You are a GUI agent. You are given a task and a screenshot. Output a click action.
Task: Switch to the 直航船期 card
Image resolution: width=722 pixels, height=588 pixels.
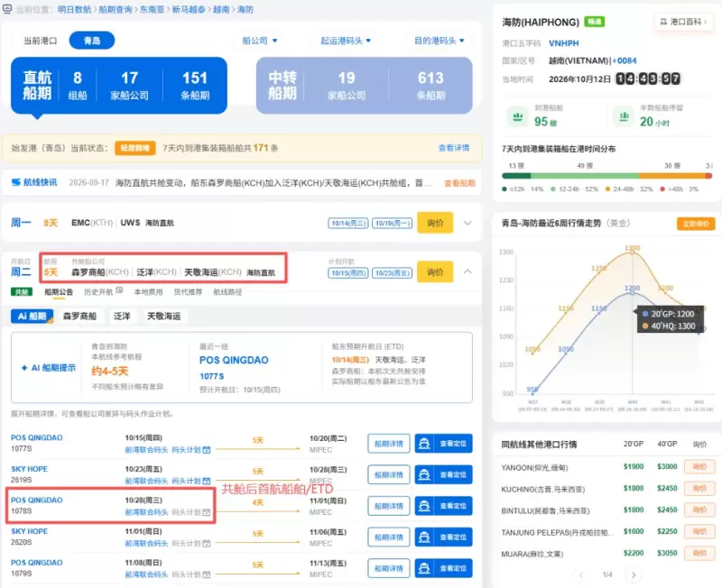[119, 86]
